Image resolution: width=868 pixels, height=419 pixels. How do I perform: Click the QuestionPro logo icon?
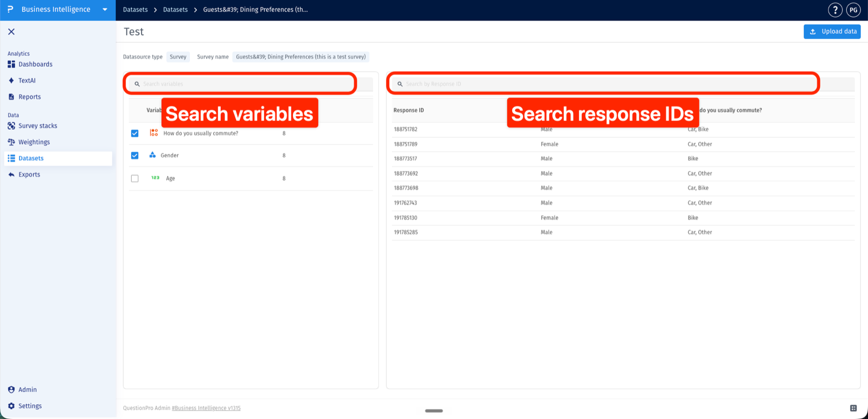(10, 9)
